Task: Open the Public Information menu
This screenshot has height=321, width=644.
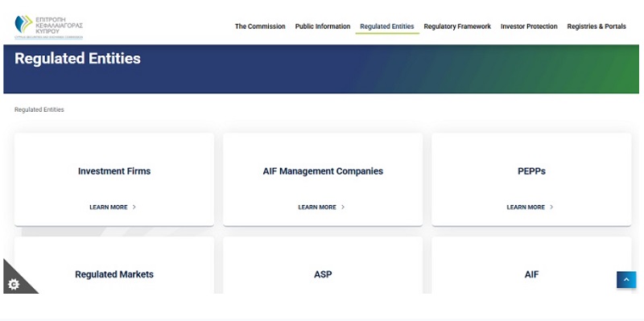Action: [323, 27]
